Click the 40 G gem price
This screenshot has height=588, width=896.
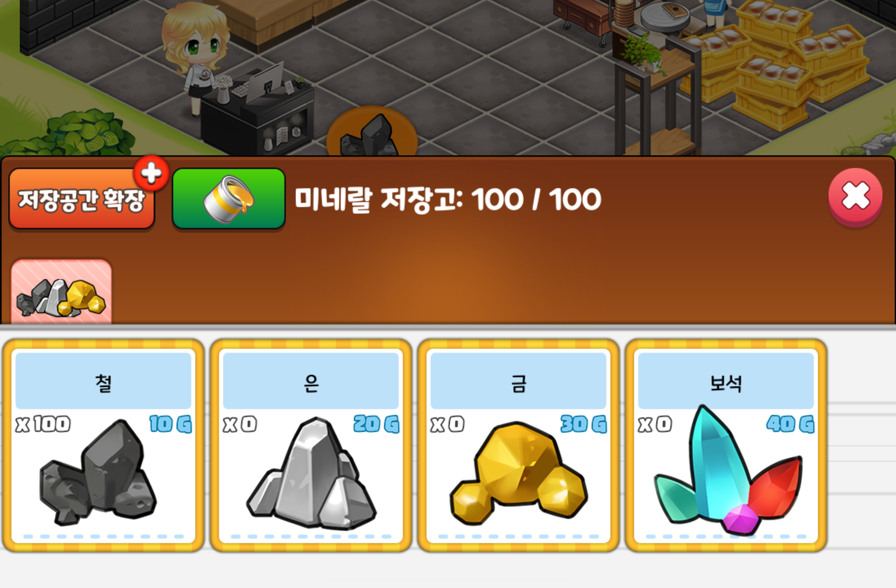[790, 424]
